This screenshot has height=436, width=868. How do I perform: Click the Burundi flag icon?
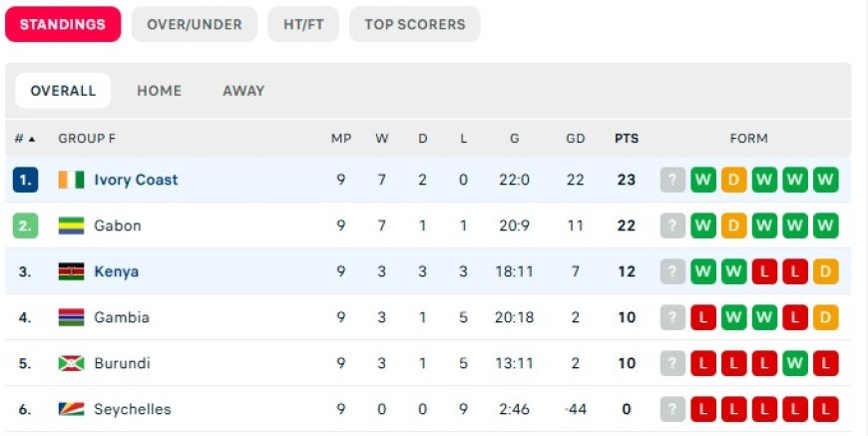pos(72,363)
